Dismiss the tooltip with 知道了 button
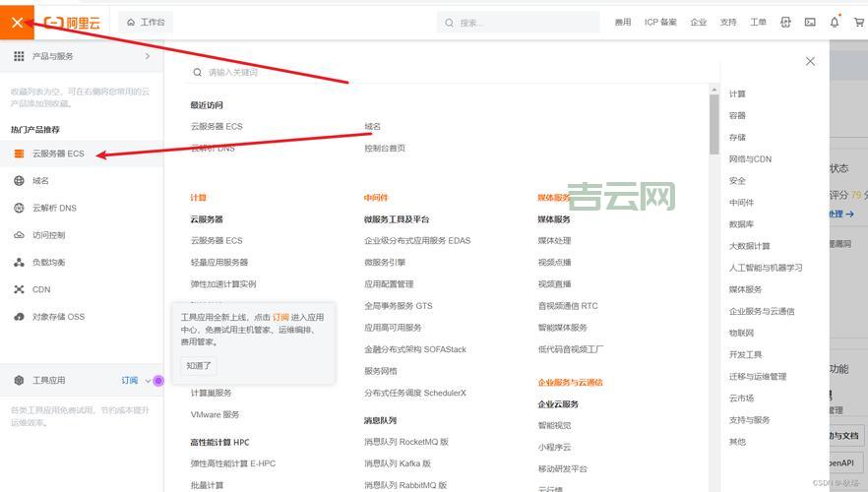868x492 pixels. tap(199, 365)
